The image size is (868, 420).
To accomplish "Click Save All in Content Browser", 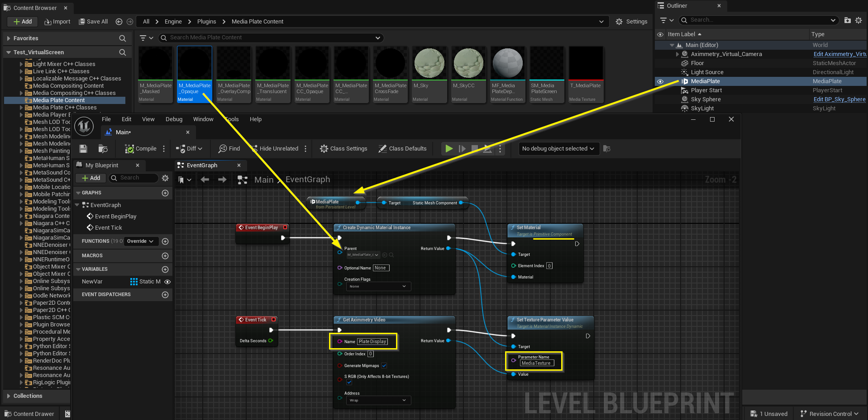I will click(x=93, y=22).
